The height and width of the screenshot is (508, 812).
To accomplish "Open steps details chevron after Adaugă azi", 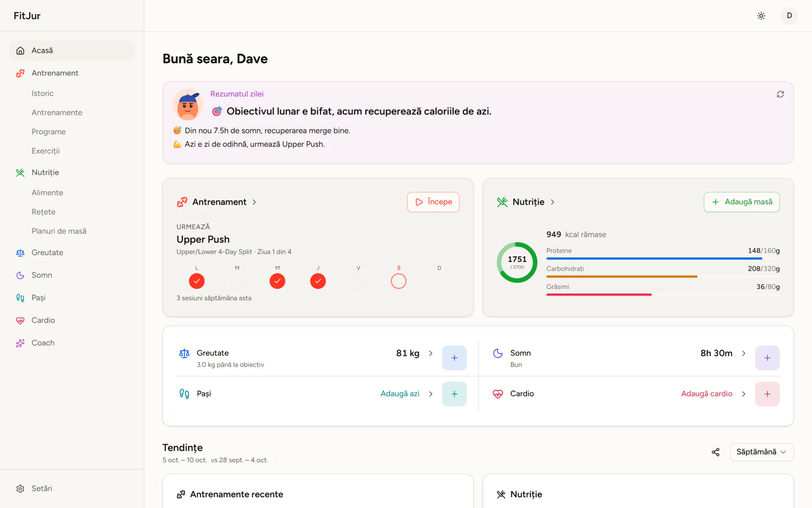I will [x=431, y=394].
